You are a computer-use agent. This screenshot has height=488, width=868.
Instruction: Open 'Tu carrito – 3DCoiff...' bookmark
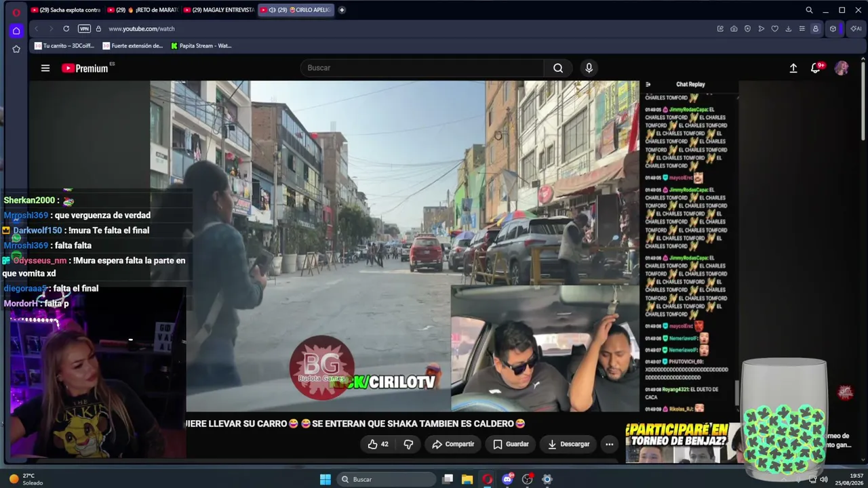[64, 46]
